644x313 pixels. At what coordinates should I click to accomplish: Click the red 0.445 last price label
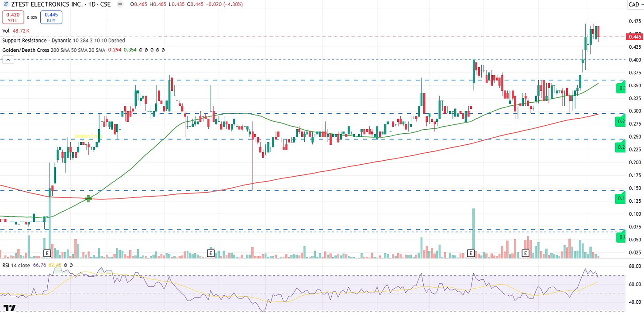pyautogui.click(x=634, y=37)
